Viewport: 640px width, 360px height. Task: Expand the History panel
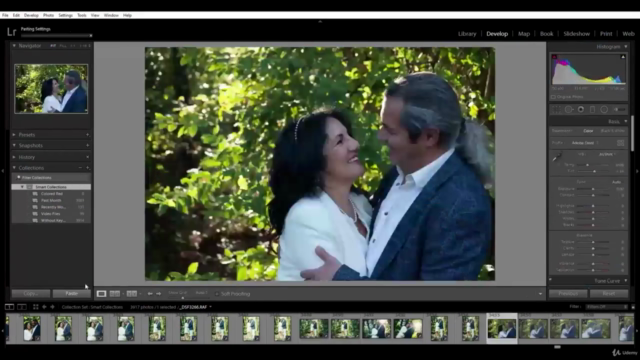(14, 157)
